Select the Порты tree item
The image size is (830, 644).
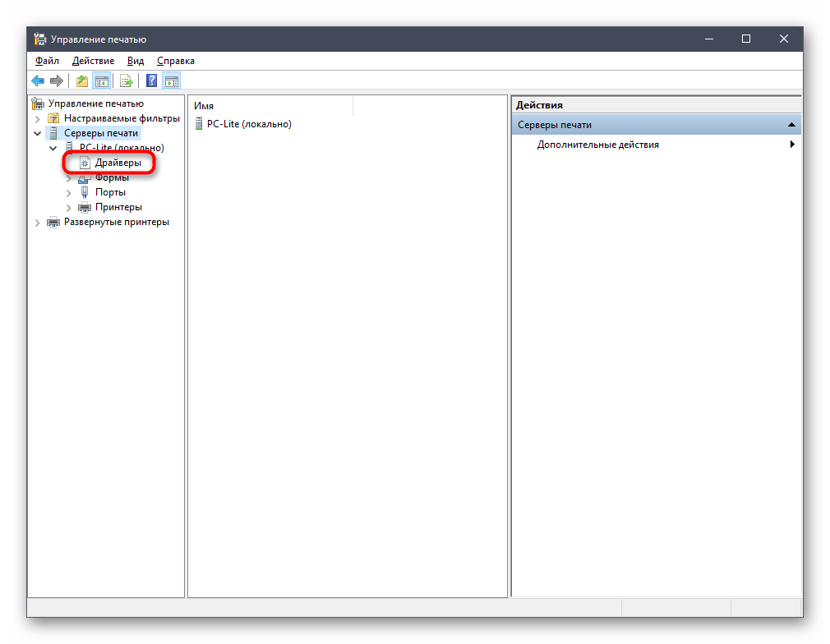point(110,192)
